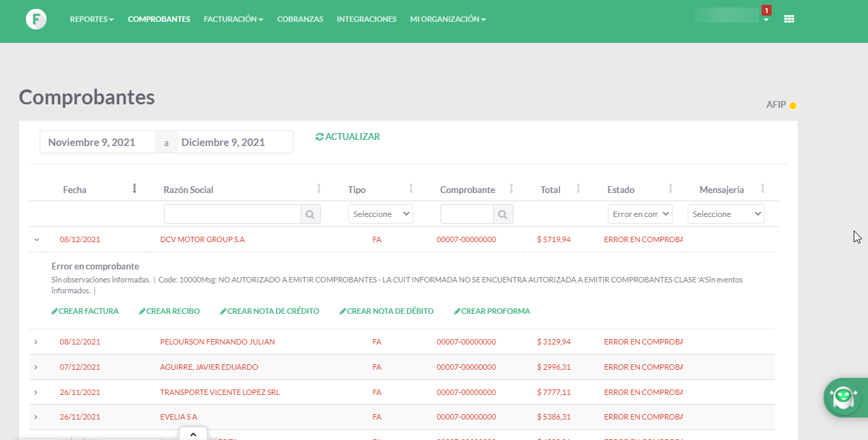868x440 pixels.
Task: Click Crear Nota de Crédito link
Action: tap(270, 311)
